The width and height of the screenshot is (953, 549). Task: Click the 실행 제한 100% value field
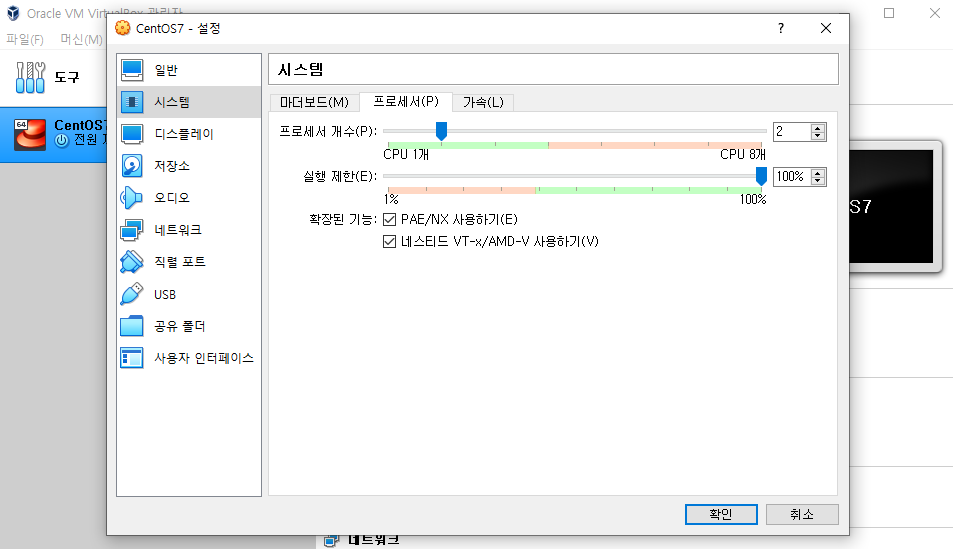(x=792, y=177)
